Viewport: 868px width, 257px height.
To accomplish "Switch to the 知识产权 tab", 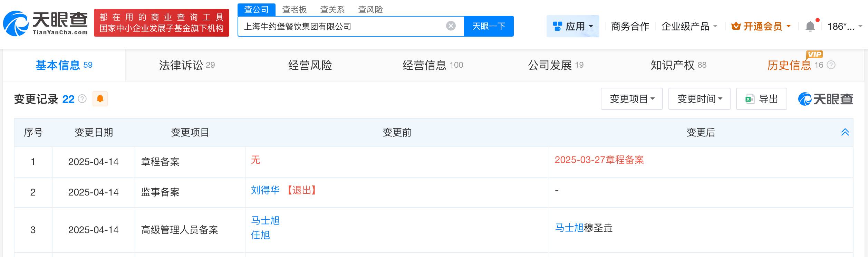I will tap(678, 65).
